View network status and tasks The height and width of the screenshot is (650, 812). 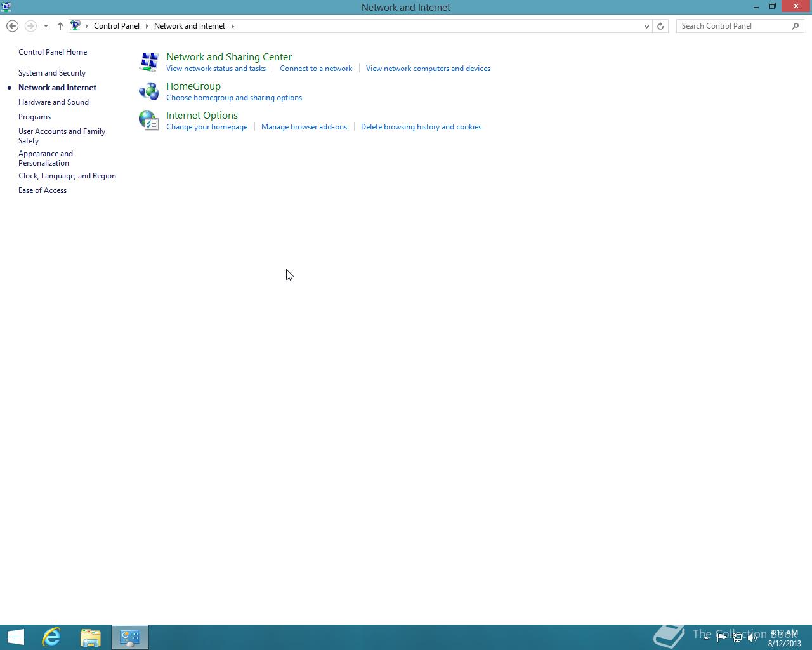point(216,69)
